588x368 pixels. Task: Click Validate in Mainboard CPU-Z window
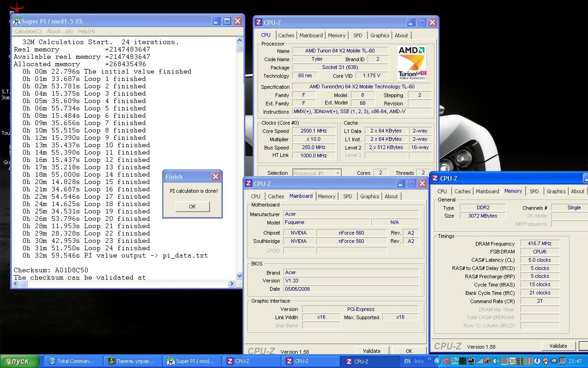coord(372,351)
